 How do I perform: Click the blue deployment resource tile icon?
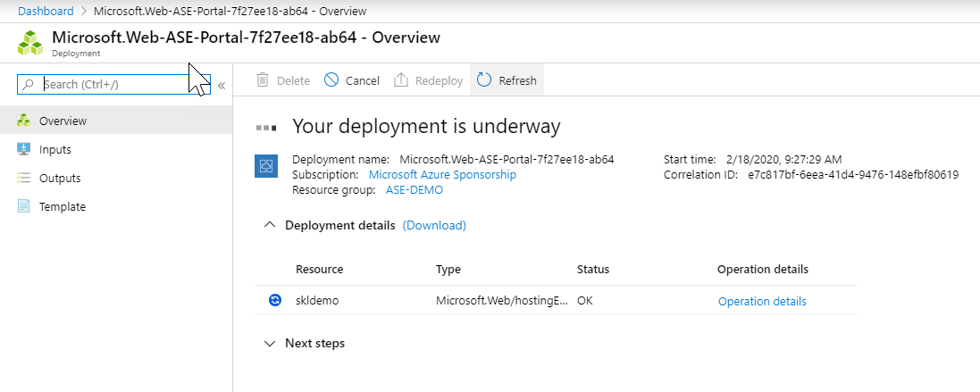coord(266,166)
